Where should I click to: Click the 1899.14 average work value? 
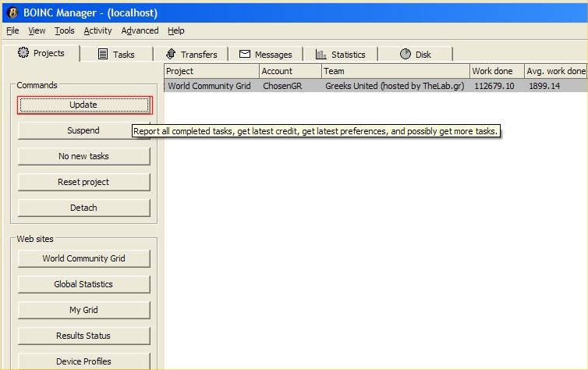pyautogui.click(x=544, y=86)
